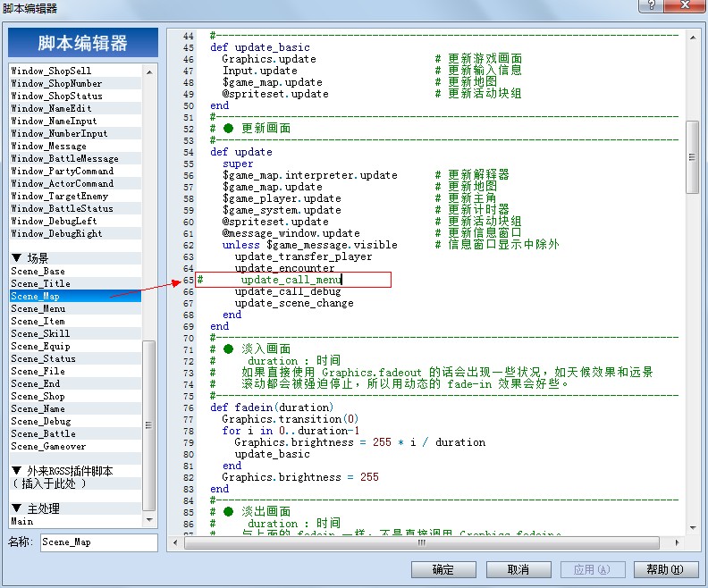
Task: Click the super keyword on line 55
Action: pos(238,164)
